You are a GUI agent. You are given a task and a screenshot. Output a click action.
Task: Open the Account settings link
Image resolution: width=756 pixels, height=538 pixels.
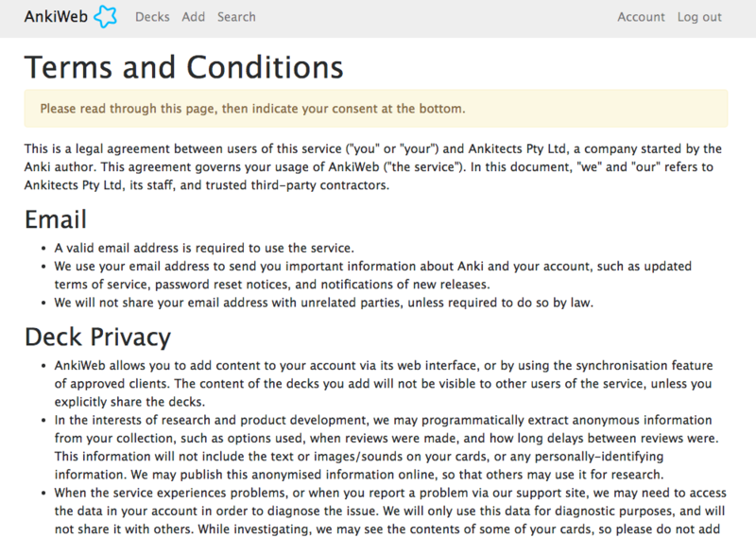click(641, 17)
